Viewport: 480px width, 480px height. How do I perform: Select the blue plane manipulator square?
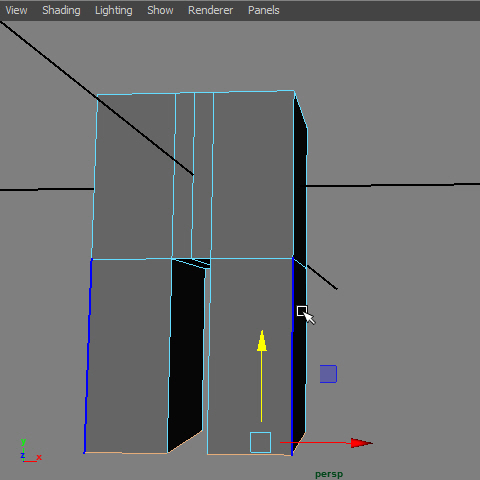coord(328,374)
